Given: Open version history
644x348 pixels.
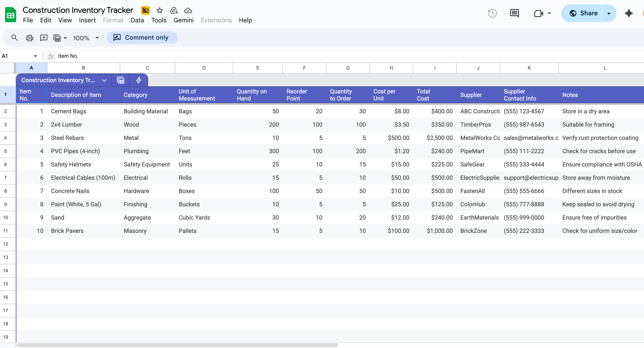Looking at the screenshot, I should [x=492, y=13].
